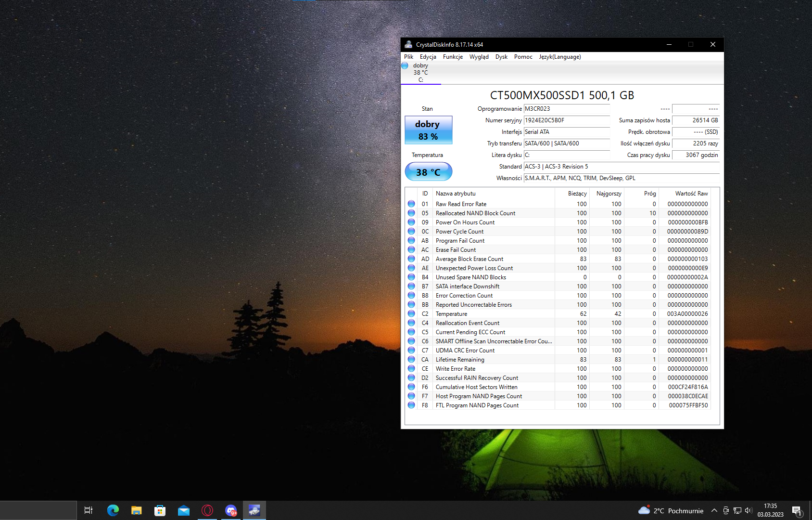Screen dimensions: 812x520
Task: Click the status icon of Reallocation Event Count
Action: [x=411, y=323]
